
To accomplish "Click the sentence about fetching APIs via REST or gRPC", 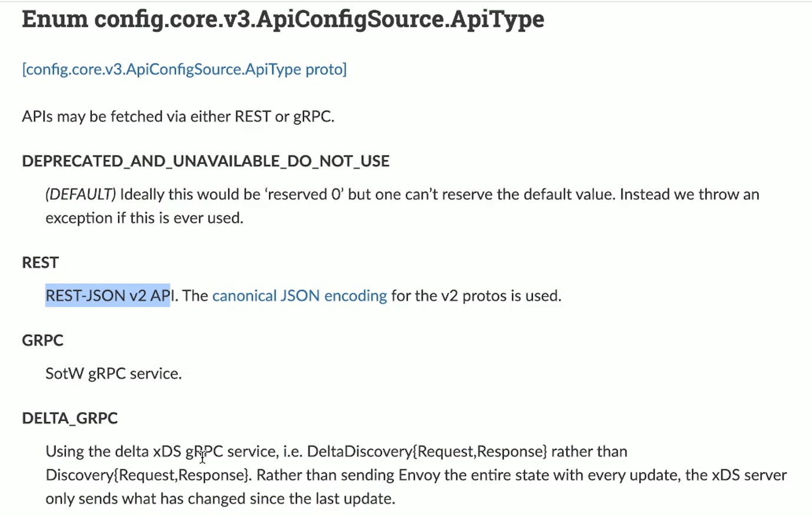I will (178, 116).
